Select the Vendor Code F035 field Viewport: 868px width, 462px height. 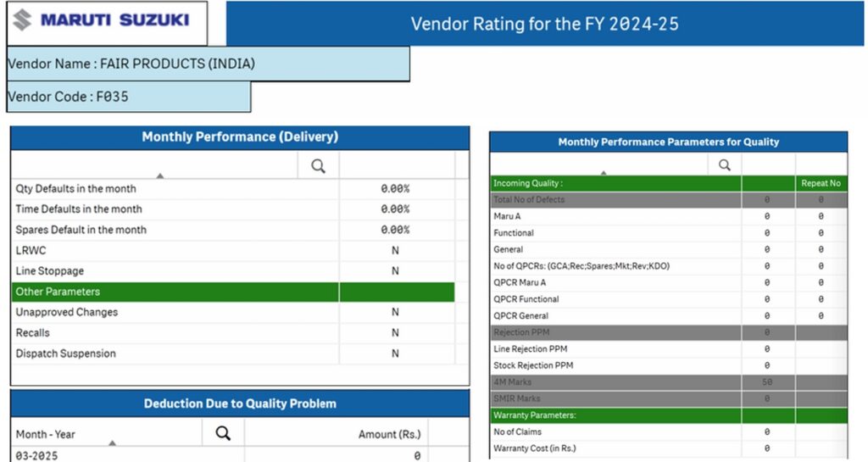pos(128,97)
